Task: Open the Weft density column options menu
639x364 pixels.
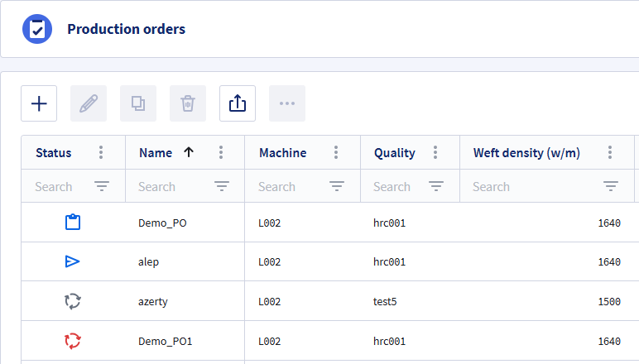Action: click(610, 153)
